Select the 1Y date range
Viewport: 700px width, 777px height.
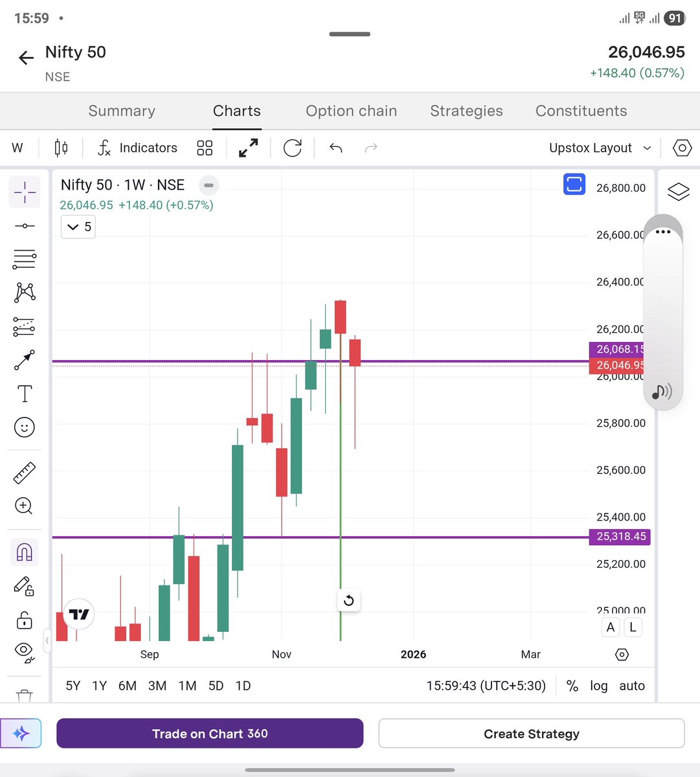click(x=99, y=686)
